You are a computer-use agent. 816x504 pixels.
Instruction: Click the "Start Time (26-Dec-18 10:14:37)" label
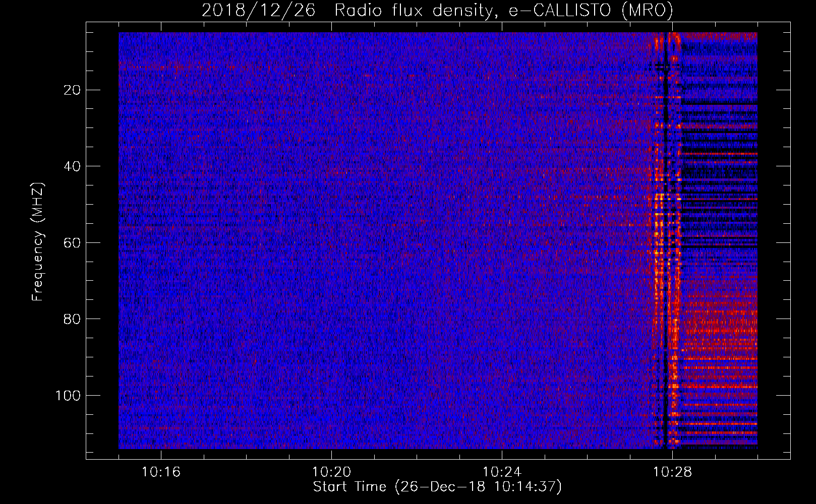tap(437, 487)
